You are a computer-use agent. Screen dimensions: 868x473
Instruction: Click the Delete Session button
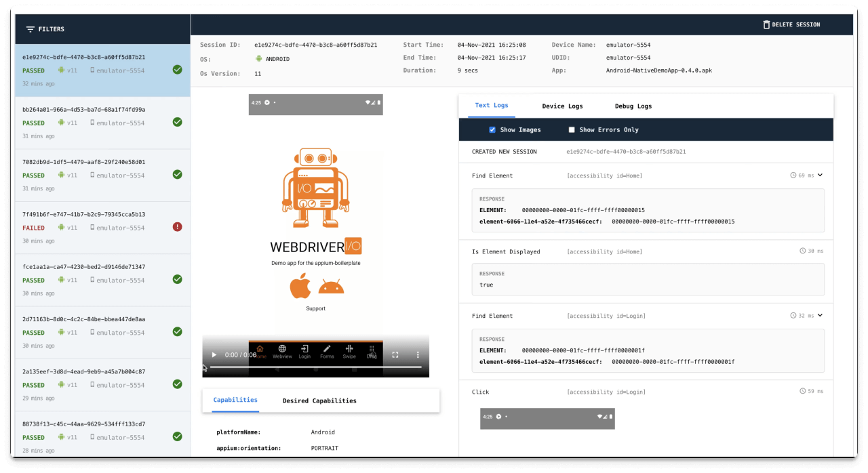pos(791,24)
